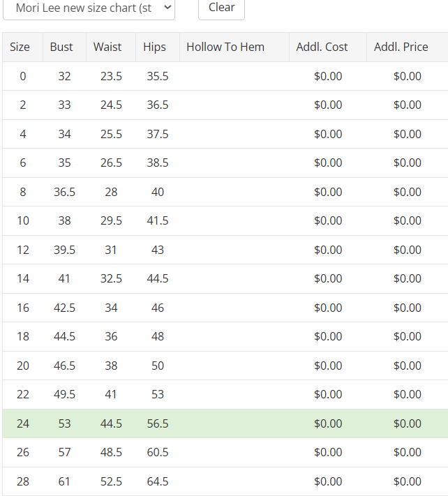This screenshot has height=496, width=448.
Task: Click the Addl. Cost value for size 18
Action: coord(328,336)
